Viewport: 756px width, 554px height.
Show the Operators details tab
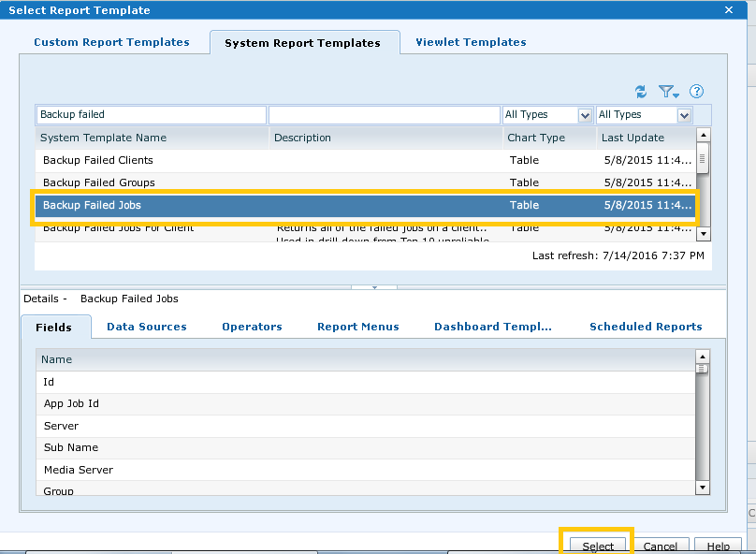click(x=252, y=327)
